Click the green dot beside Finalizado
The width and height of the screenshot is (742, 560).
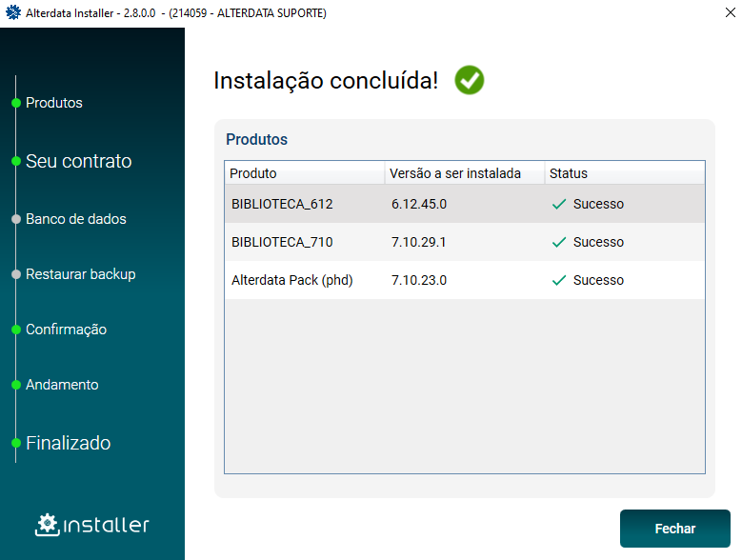[16, 443]
